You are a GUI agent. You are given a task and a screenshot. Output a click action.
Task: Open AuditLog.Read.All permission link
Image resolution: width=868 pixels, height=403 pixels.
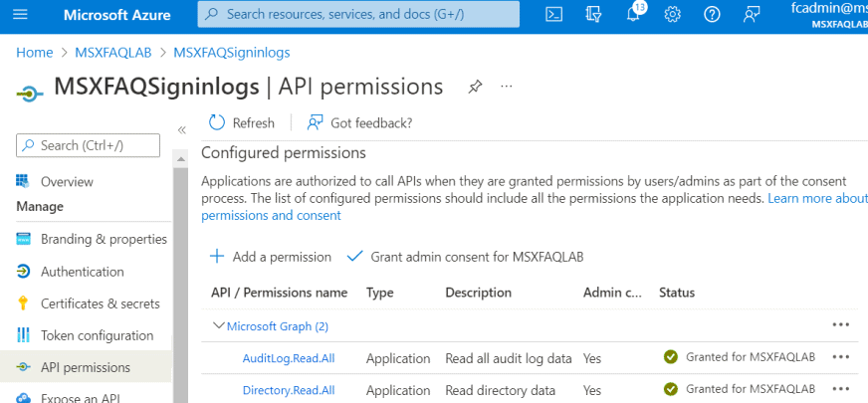[x=289, y=358]
